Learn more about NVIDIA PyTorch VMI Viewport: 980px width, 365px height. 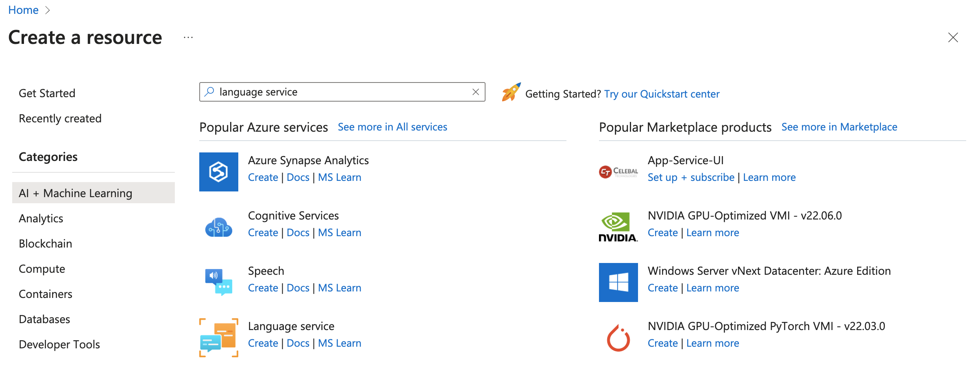pyautogui.click(x=712, y=343)
